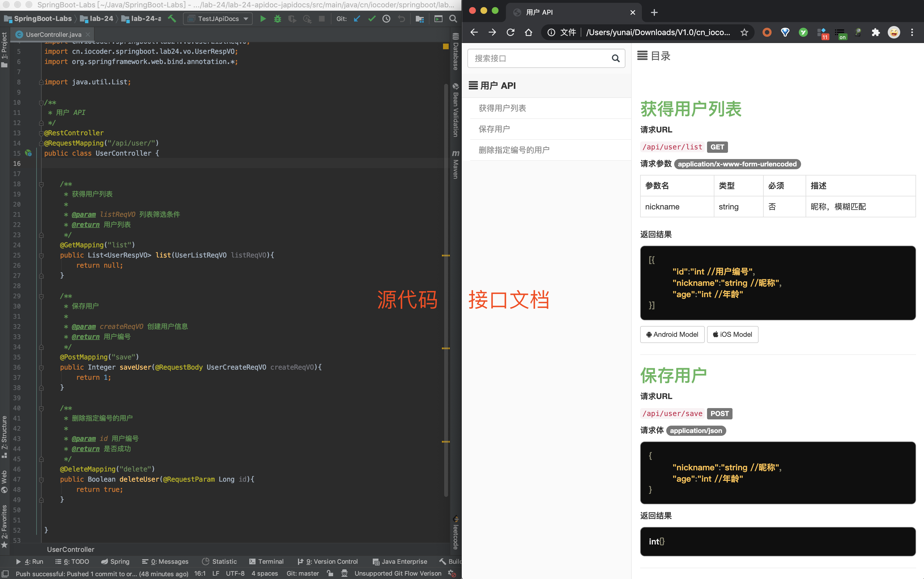
Task: Open the Terminal tool window tab
Action: coord(266,561)
